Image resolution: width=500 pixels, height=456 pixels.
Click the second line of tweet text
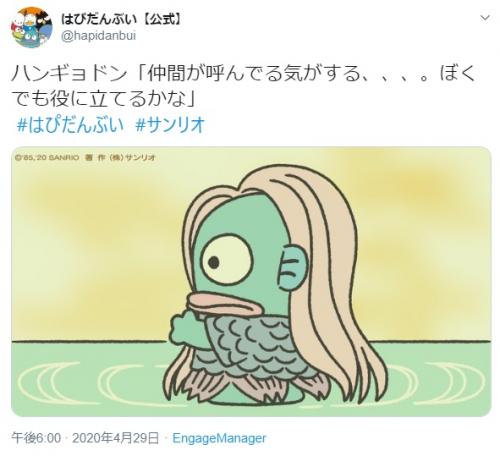(x=105, y=98)
